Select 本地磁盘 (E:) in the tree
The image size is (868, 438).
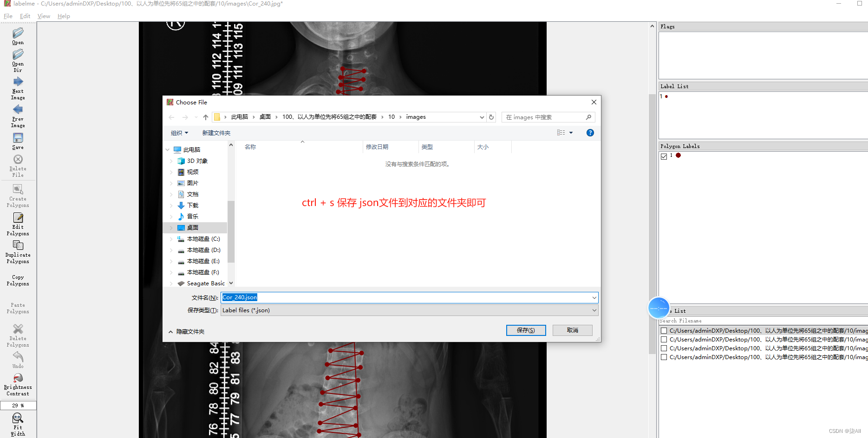[x=203, y=261]
